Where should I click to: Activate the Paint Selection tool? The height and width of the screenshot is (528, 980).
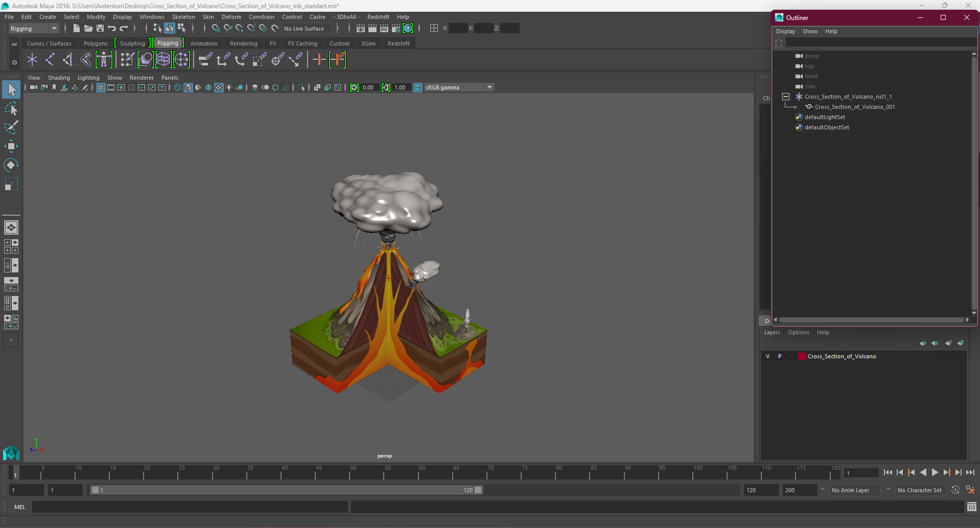[x=11, y=127]
